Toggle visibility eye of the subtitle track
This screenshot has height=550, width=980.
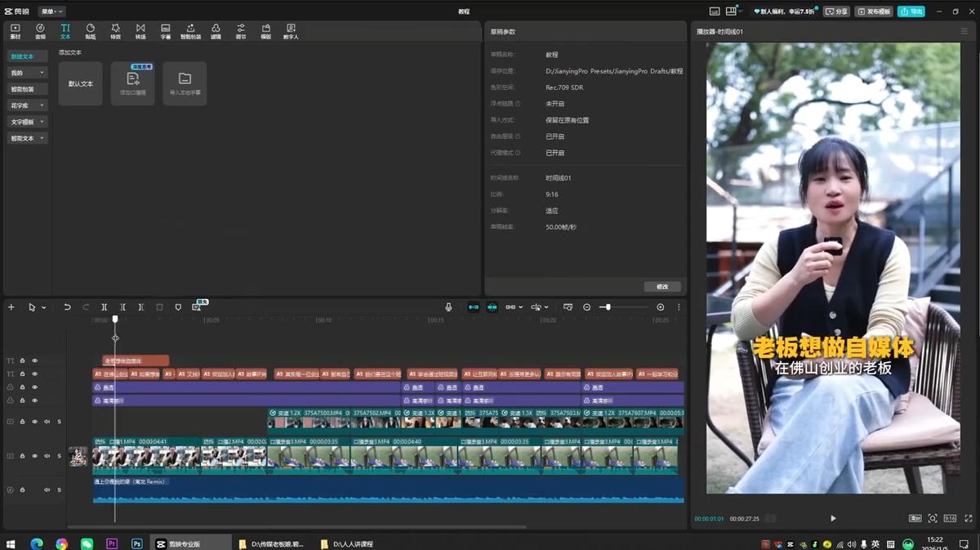pyautogui.click(x=34, y=373)
